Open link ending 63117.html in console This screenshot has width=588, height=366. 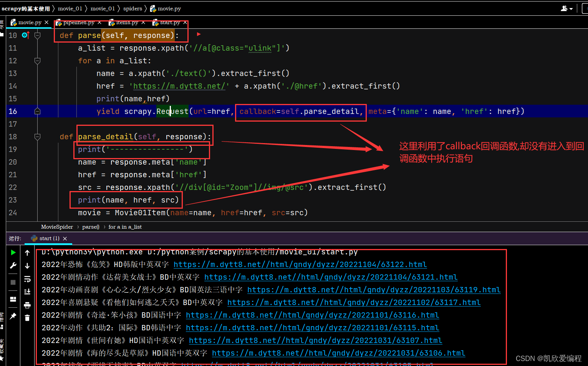(354, 302)
